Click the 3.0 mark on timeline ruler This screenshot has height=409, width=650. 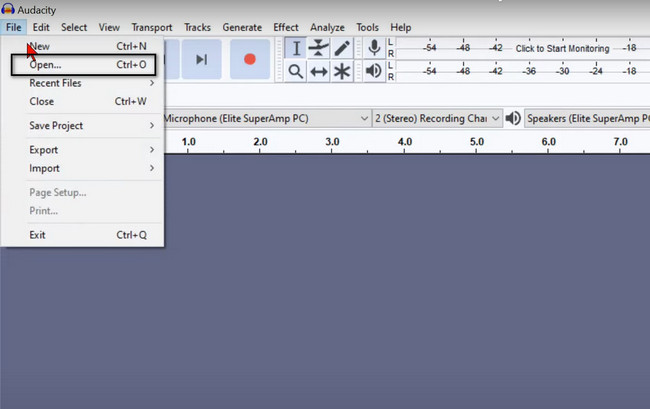332,142
